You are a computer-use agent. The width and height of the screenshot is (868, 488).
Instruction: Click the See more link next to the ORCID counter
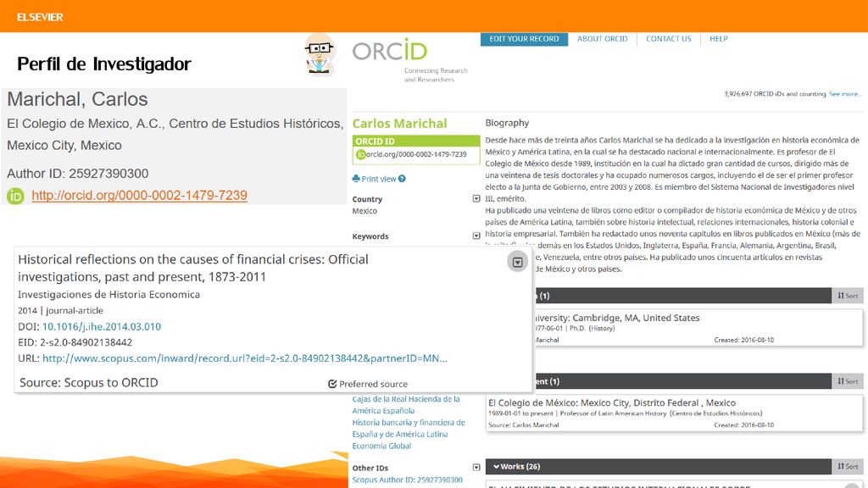845,94
